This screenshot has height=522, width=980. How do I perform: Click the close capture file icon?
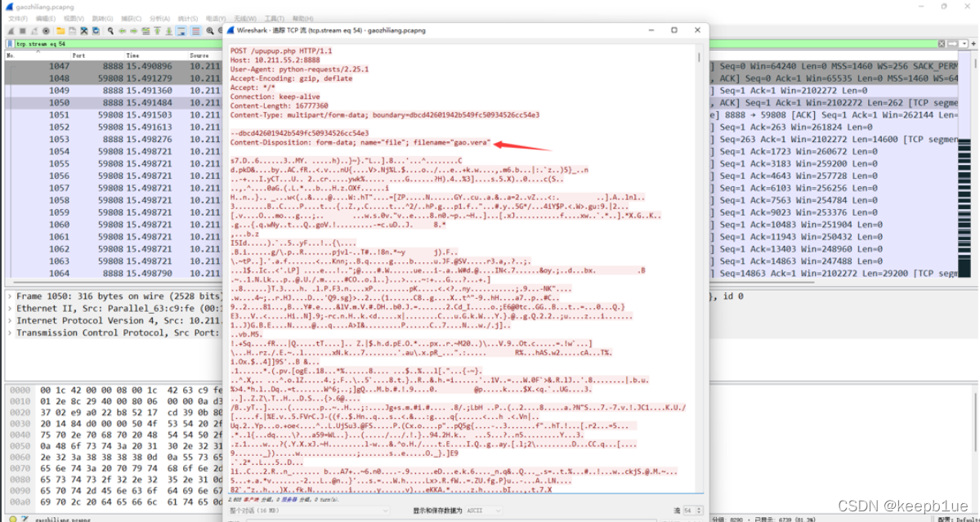(83, 31)
